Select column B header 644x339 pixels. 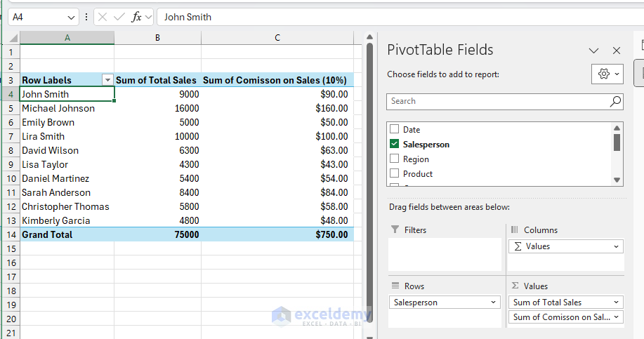click(157, 38)
